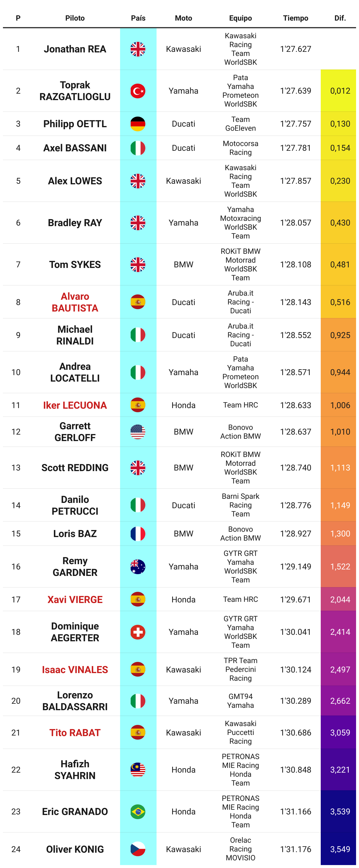Click the Team GoEleven team cell

(240, 124)
